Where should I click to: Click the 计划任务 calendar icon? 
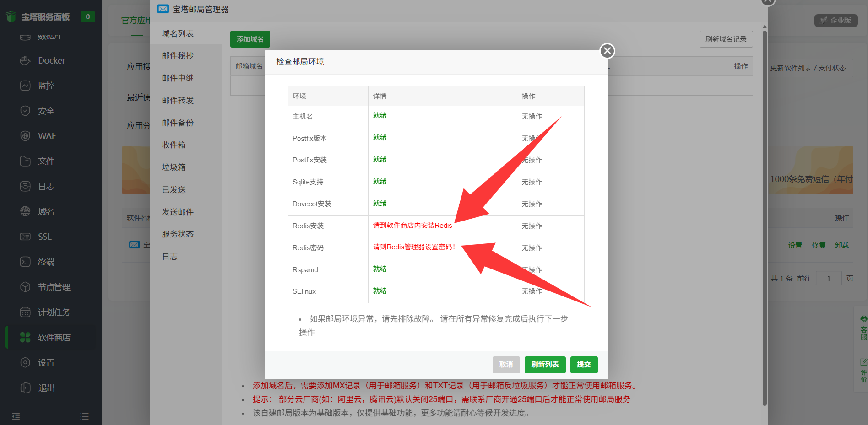point(25,312)
